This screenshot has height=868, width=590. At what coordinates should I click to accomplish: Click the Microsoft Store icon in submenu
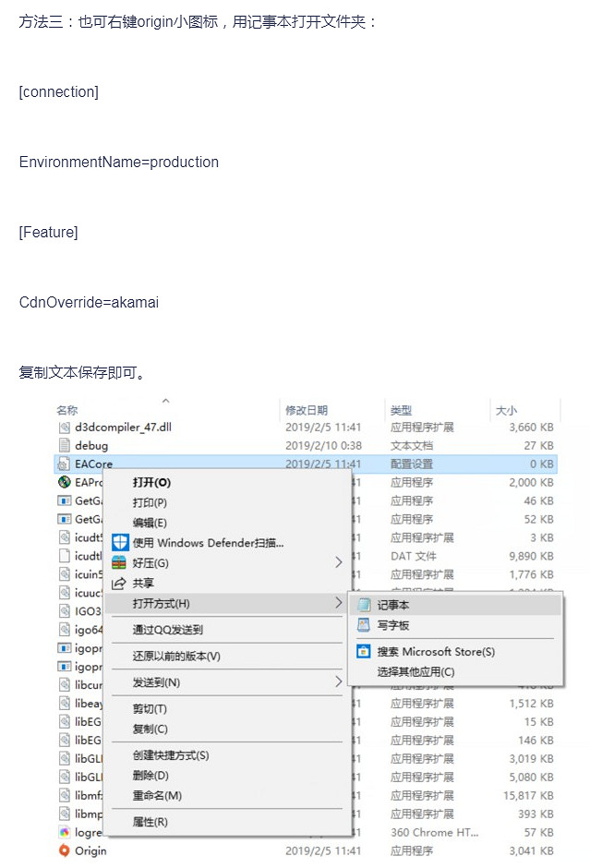[x=362, y=651]
